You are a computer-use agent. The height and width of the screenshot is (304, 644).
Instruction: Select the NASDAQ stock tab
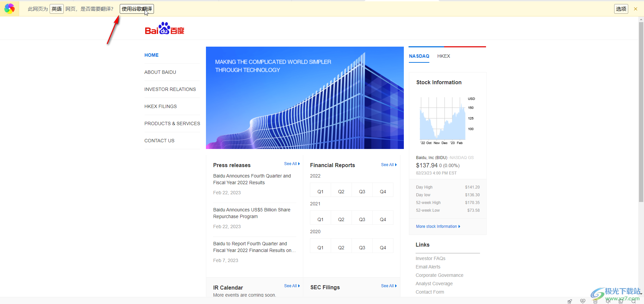pos(419,56)
